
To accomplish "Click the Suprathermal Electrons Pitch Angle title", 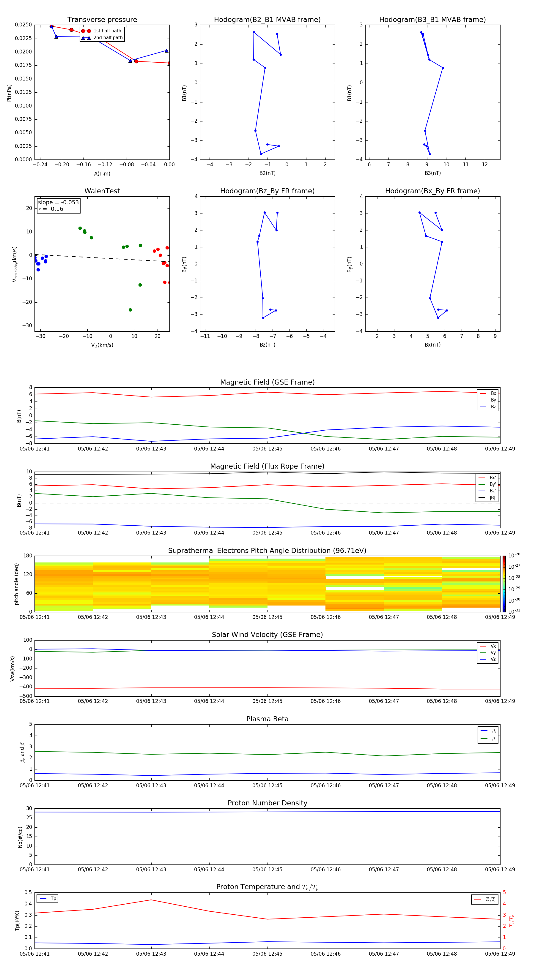I will (x=267, y=551).
